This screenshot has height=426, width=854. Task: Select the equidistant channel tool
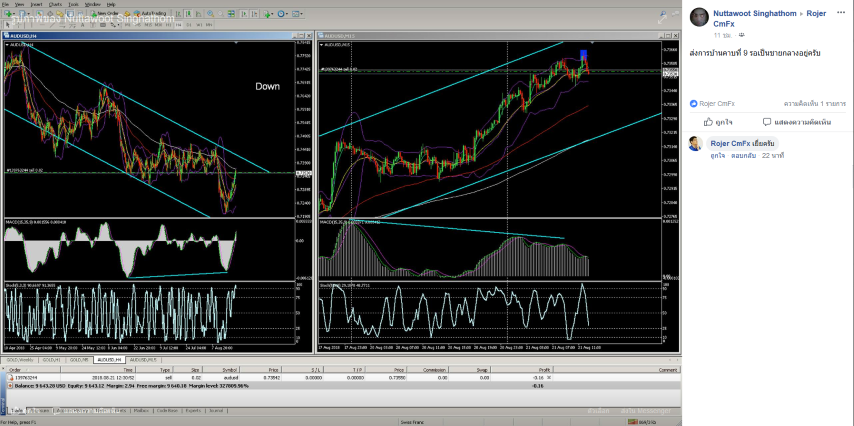coord(62,25)
